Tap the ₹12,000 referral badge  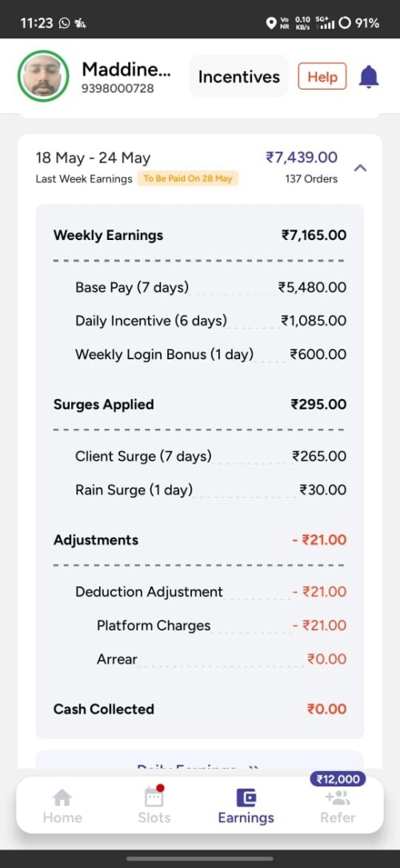point(338,779)
